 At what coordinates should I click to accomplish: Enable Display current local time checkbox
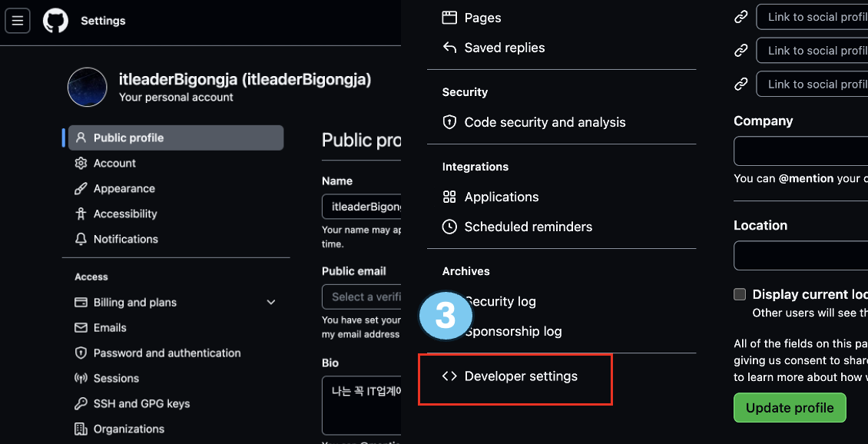[x=740, y=294]
